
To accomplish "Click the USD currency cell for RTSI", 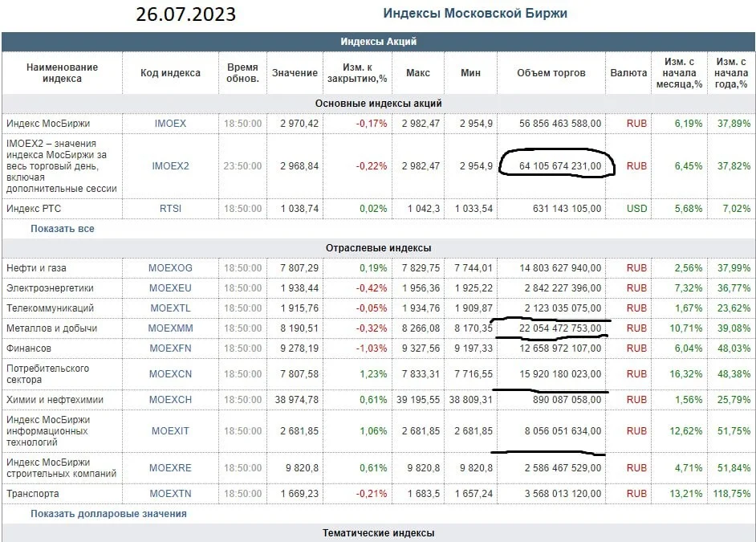I will [636, 208].
